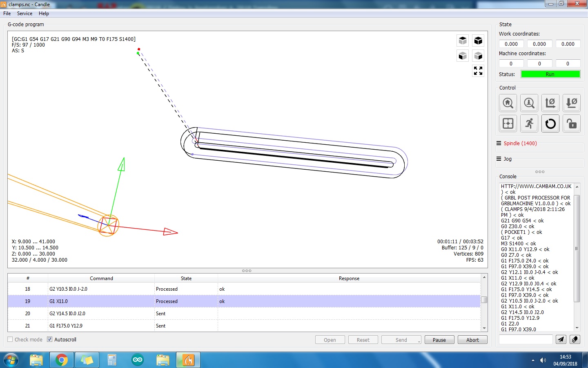This screenshot has height=368, width=588.
Task: Move to safe position with running-man icon
Action: (x=529, y=123)
